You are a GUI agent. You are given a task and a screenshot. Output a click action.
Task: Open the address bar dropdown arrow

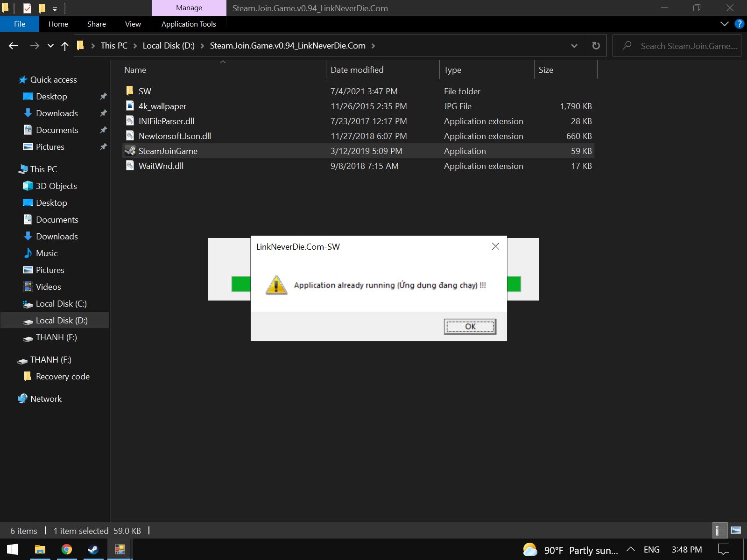pos(574,46)
